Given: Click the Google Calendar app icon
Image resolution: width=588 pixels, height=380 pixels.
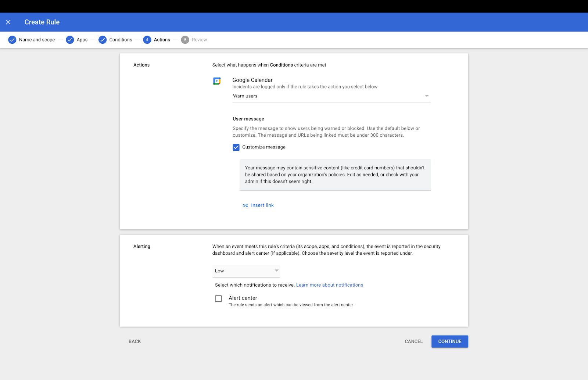Looking at the screenshot, I should pos(217,81).
